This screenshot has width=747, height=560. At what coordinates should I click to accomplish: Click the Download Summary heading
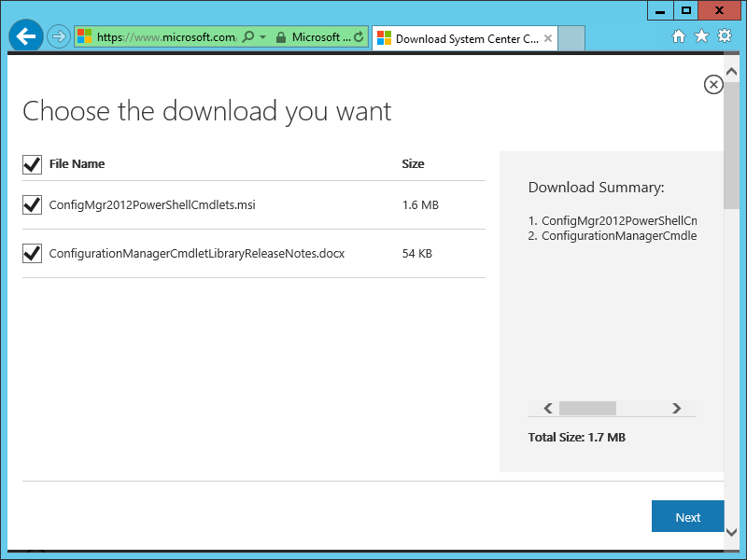596,188
